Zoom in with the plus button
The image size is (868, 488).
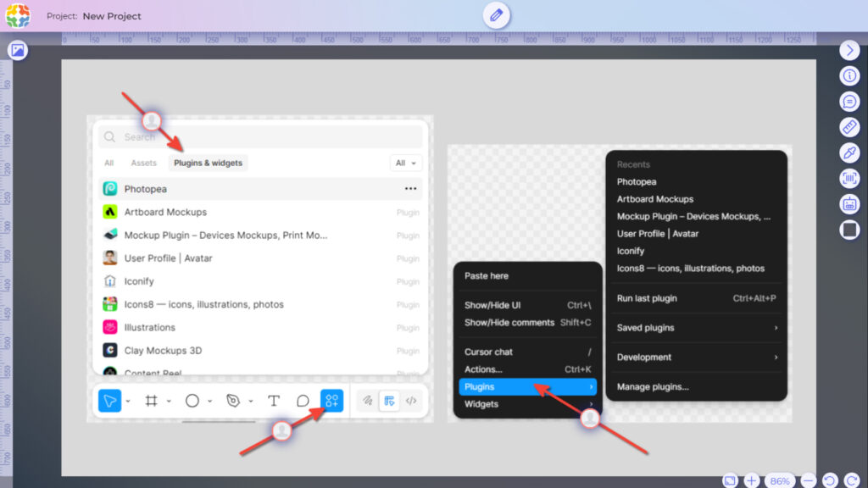(x=751, y=480)
